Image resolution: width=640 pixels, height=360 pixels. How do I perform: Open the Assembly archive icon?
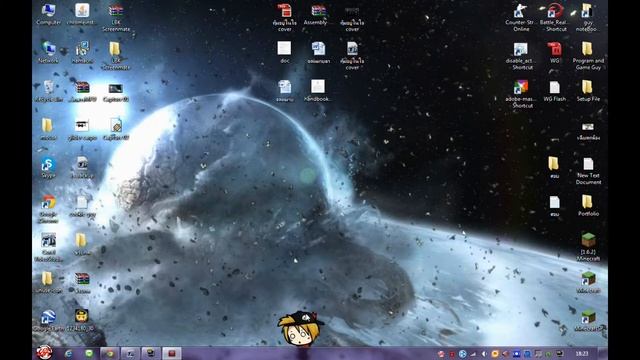point(318,15)
